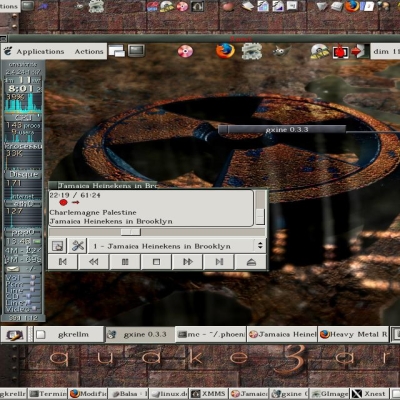Launch Firefox from the inner panel
The height and width of the screenshot is (400, 400).
[x=225, y=51]
